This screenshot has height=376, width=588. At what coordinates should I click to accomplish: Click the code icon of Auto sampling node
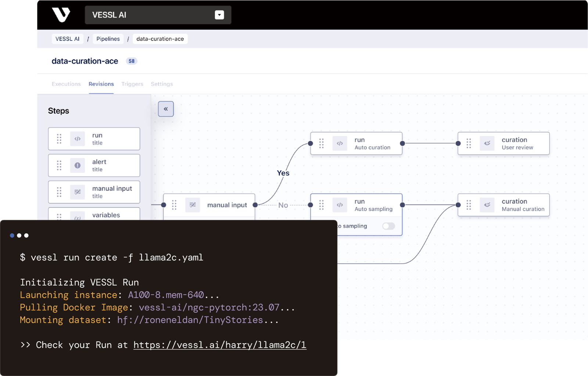pos(340,205)
